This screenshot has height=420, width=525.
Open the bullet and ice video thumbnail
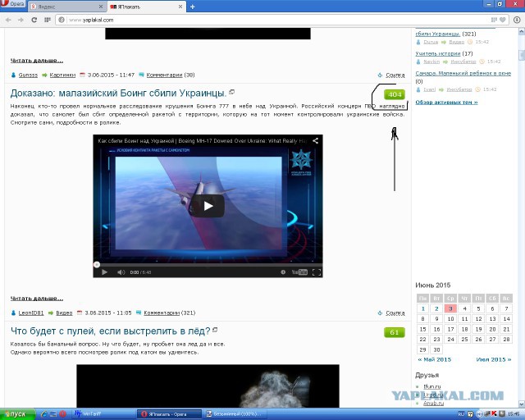(x=208, y=386)
